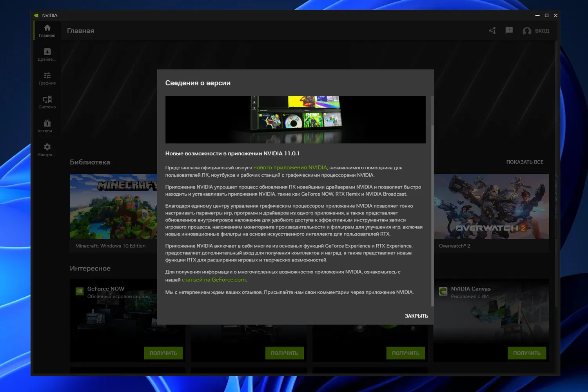Click the GeForce NOW app icon

point(80,291)
